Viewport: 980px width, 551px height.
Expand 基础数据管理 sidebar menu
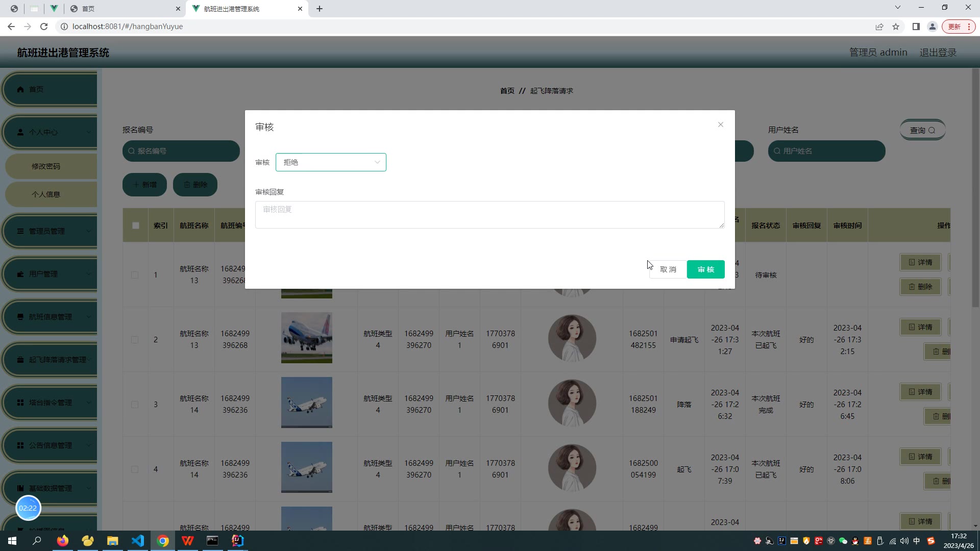coord(50,488)
